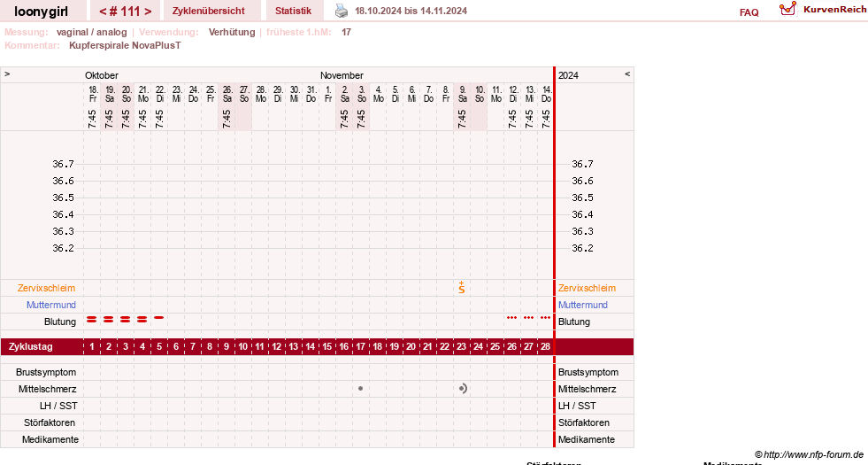Click the date header 18. Fr
The image size is (868, 465).
(x=92, y=94)
